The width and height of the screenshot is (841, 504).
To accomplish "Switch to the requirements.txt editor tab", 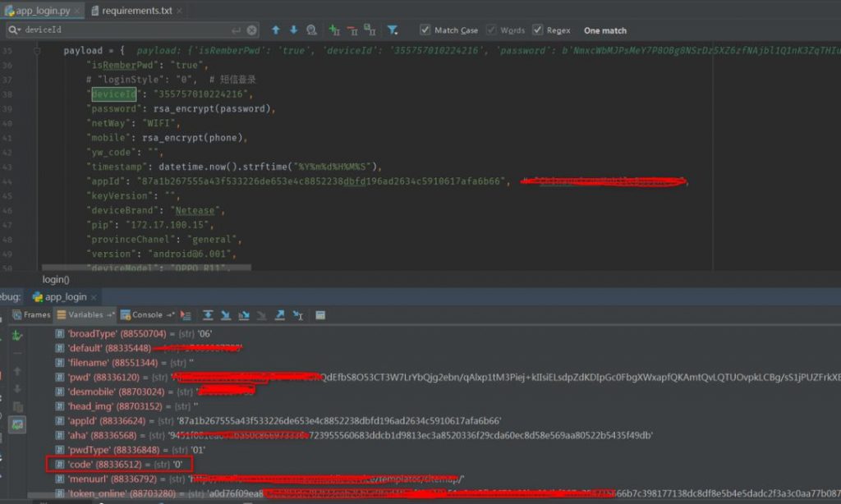I will 136,10.
